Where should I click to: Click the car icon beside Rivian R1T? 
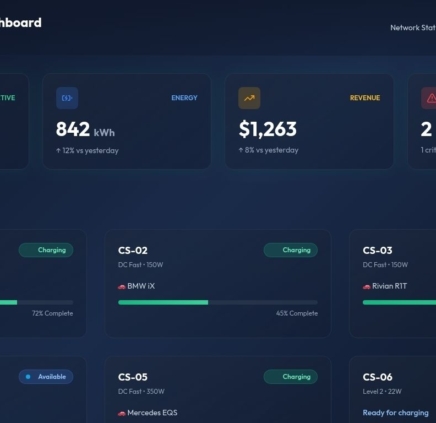pos(366,286)
